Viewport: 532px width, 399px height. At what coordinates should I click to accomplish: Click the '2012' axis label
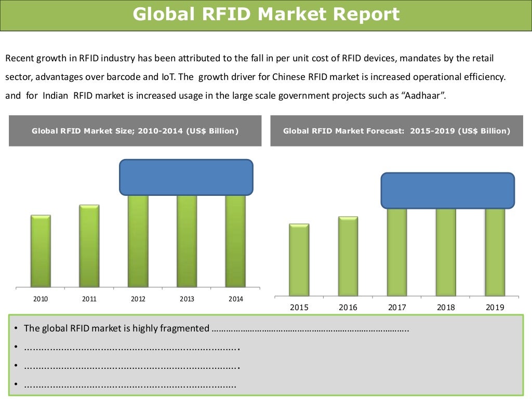pyautogui.click(x=138, y=299)
